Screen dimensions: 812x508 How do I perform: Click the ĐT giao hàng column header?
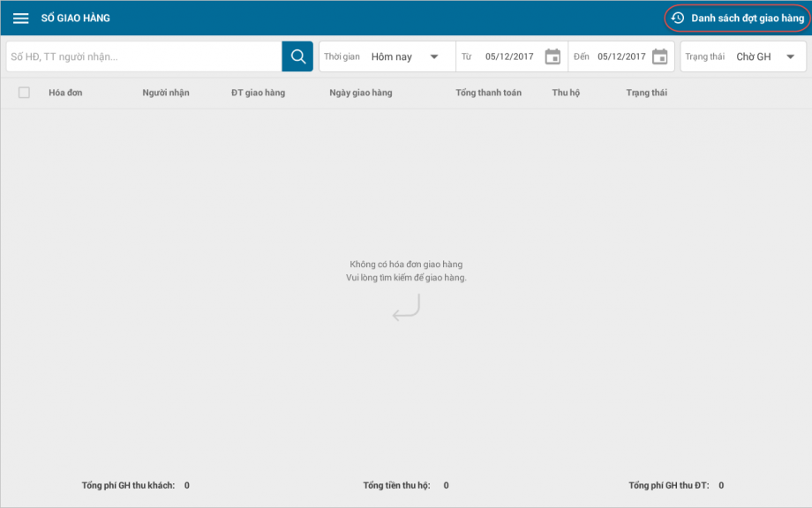258,93
